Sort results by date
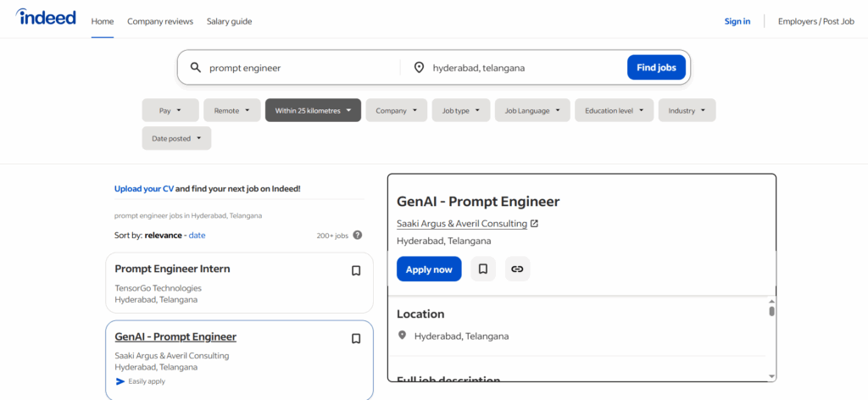868x400 pixels. coord(197,236)
